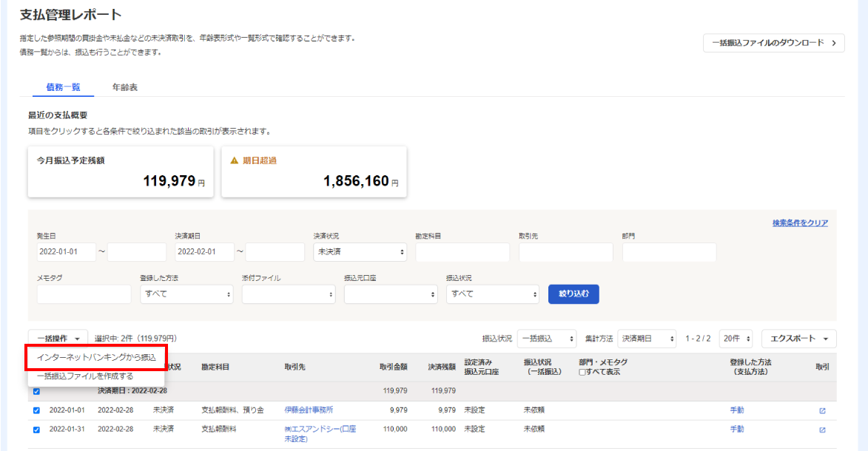Viewport: 868px width, 451px height.
Task: Open transaction details icon for 伊藤会計事務所 row
Action: (822, 410)
